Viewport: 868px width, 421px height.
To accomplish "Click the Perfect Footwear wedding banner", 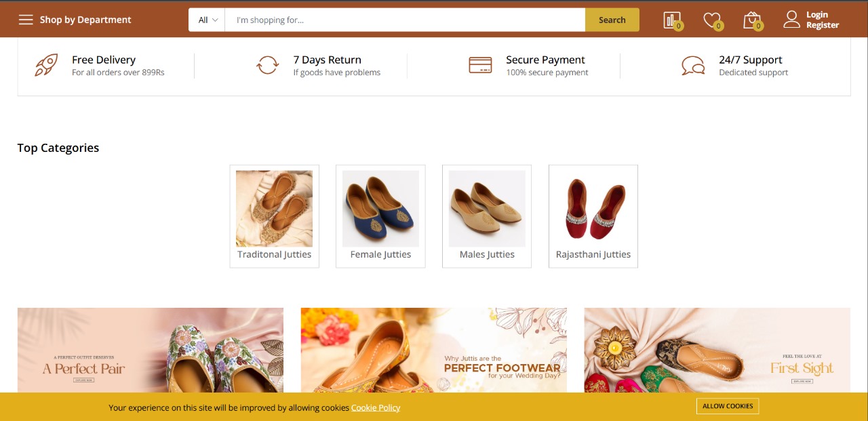I will [433, 350].
